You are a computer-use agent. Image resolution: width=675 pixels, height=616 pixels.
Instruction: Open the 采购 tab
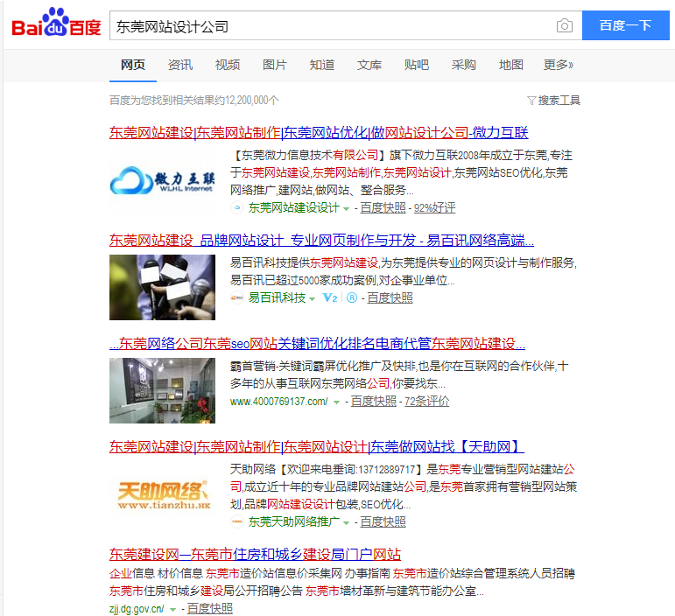pos(464,65)
